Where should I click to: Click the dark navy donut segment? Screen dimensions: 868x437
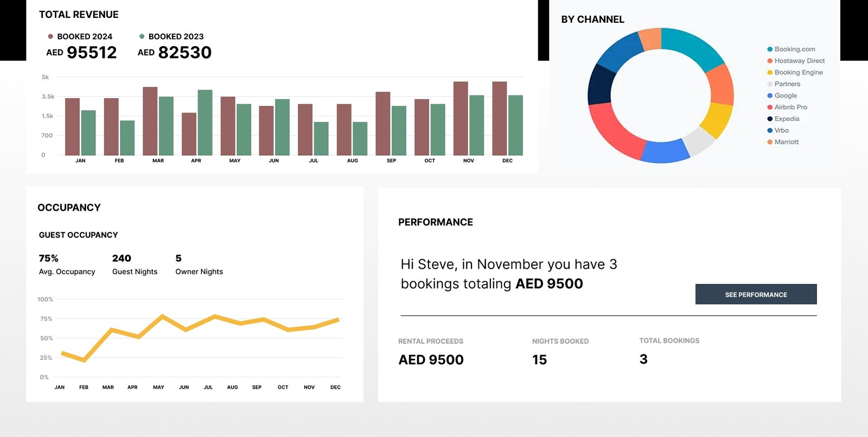tap(600, 85)
